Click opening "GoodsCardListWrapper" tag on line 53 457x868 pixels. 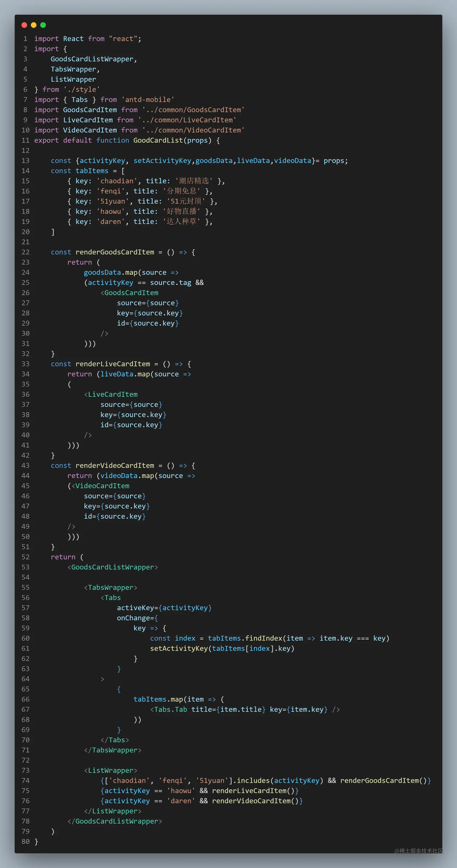(x=113, y=567)
